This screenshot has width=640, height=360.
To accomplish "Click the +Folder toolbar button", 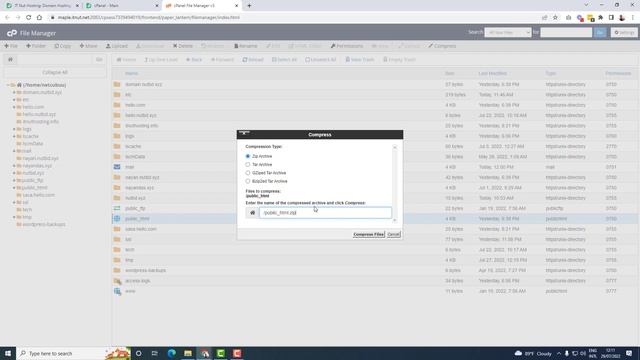I will (36, 46).
